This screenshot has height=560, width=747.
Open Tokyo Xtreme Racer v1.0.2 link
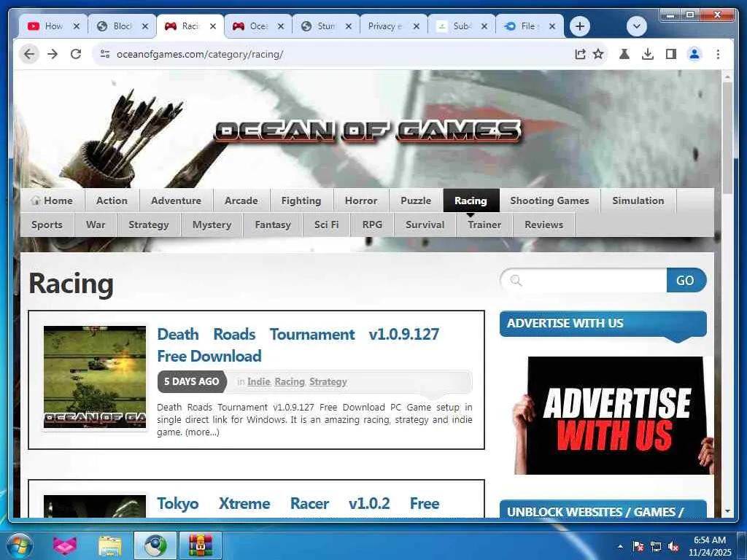(298, 504)
